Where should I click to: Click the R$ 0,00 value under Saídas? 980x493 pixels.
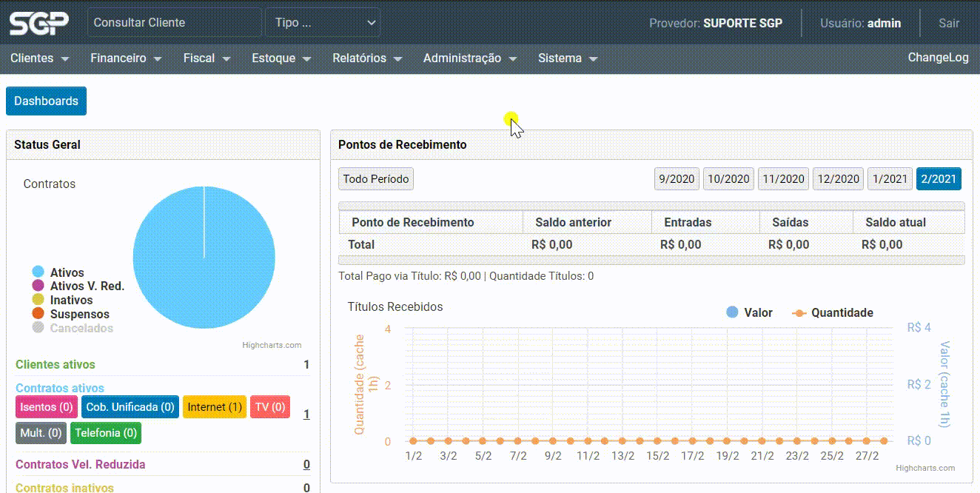[789, 244]
